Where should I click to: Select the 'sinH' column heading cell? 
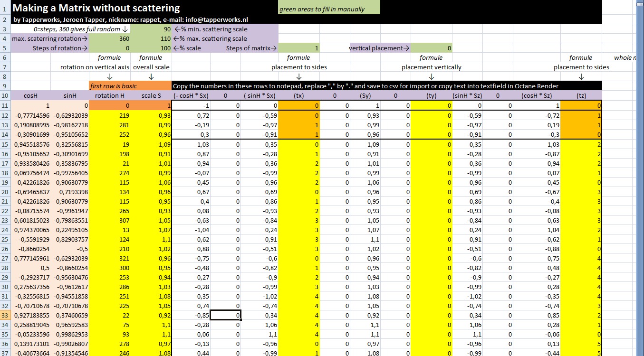coord(69,95)
